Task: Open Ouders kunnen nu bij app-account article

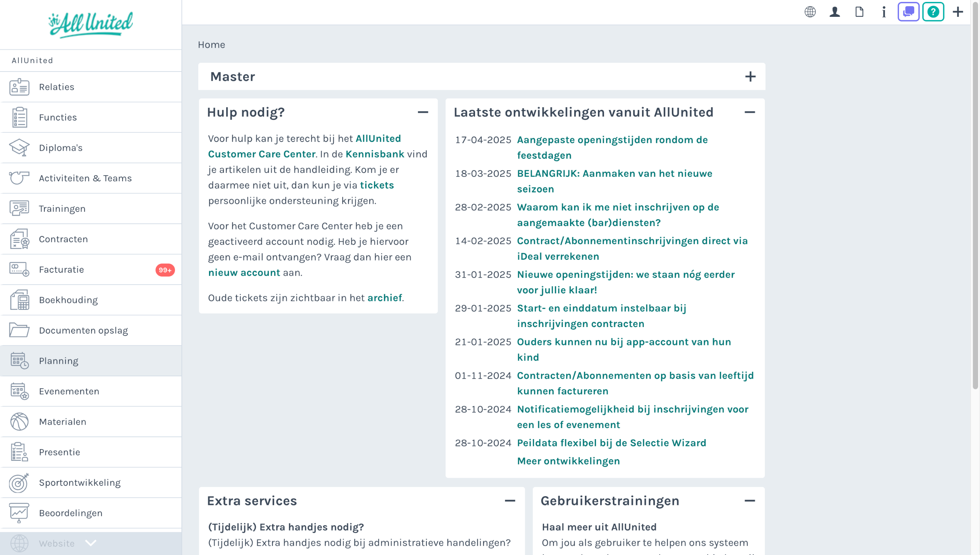Action: 624,350
